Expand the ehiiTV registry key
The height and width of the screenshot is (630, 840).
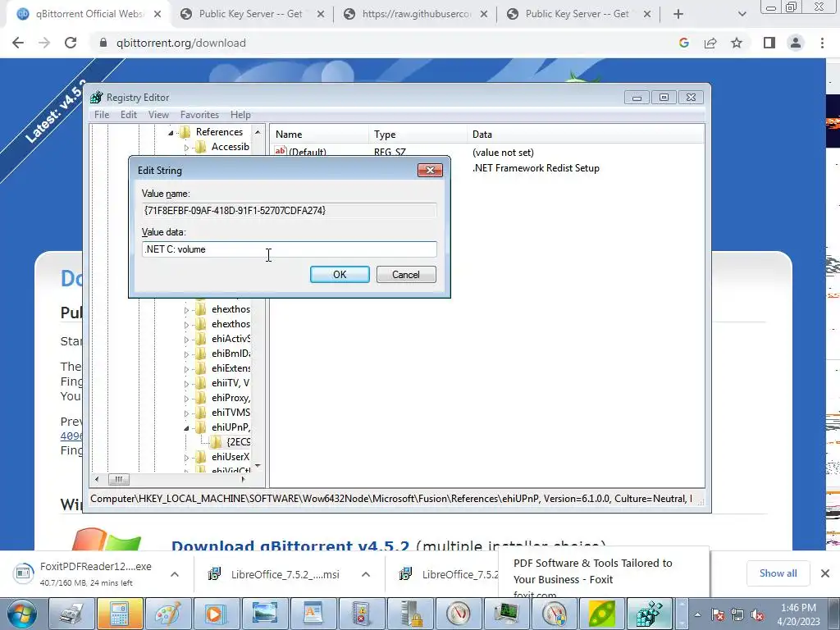pos(186,384)
